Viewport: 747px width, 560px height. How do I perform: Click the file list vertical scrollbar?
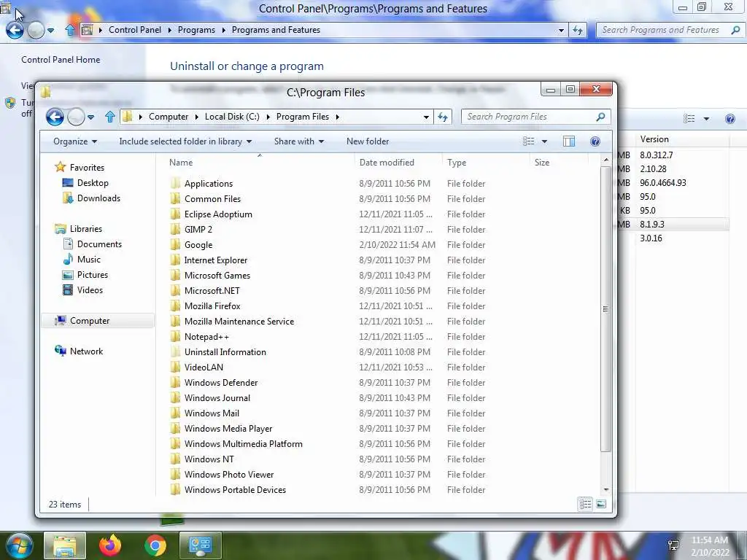coord(605,309)
